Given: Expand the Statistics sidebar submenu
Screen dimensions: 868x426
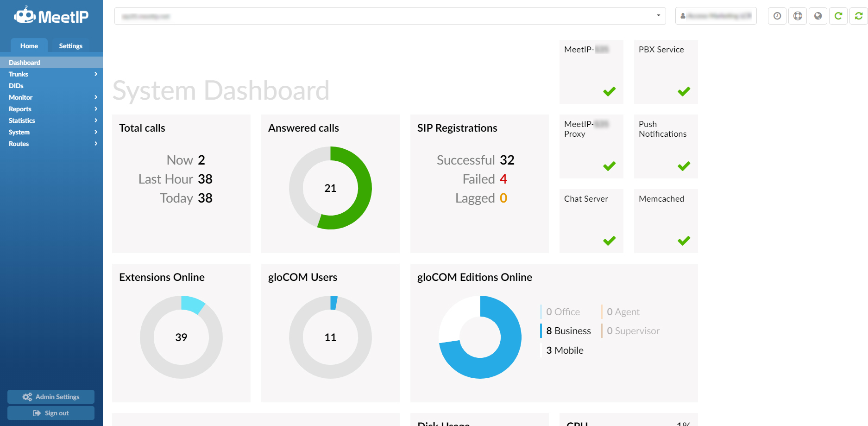Looking at the screenshot, I should (x=96, y=121).
